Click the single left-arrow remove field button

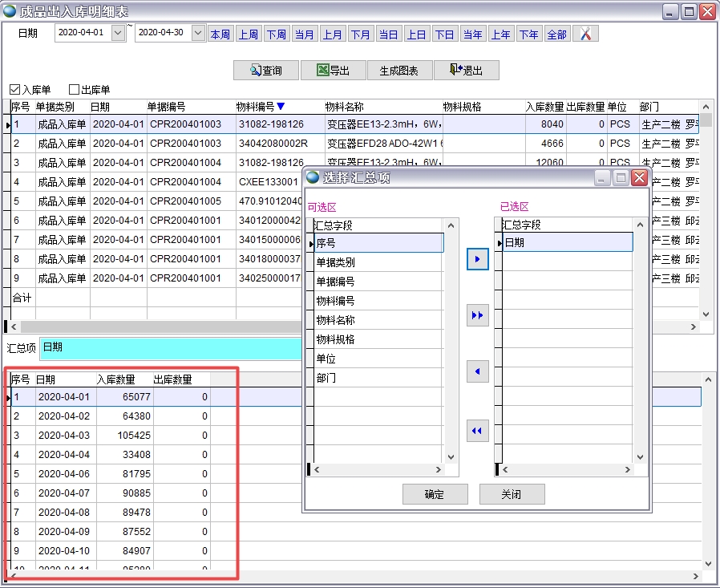477,372
